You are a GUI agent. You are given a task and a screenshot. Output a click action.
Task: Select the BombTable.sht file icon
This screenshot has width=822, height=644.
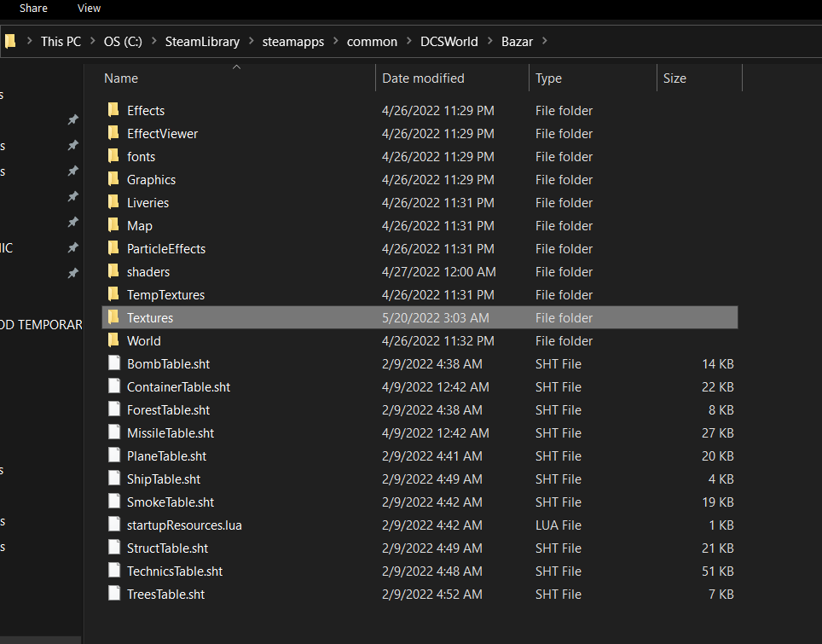(113, 363)
